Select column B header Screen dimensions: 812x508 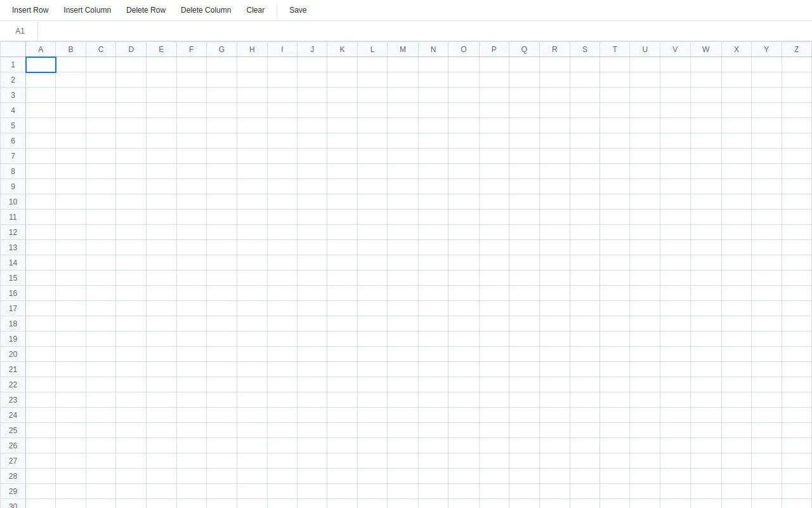(70, 50)
